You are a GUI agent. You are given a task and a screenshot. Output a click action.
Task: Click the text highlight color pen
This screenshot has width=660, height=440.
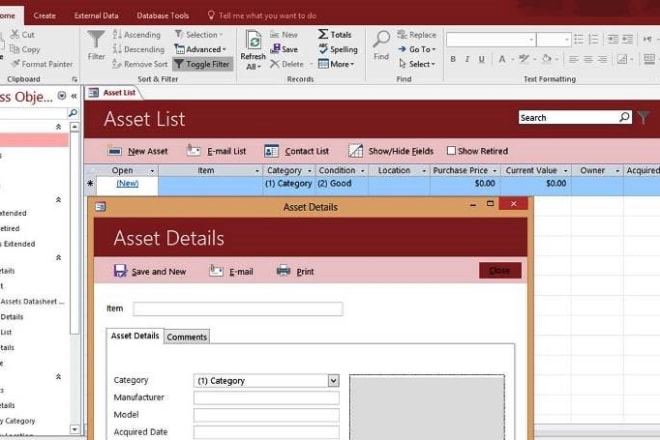click(x=524, y=59)
